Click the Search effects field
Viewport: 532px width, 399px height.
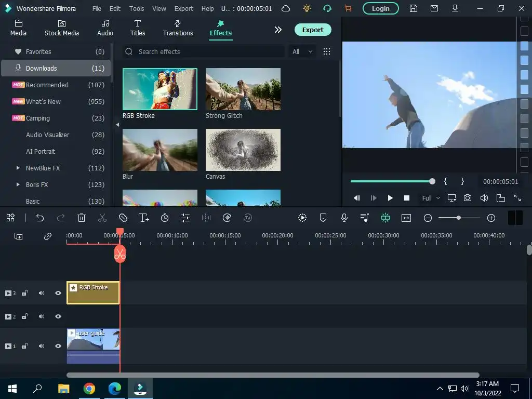[x=204, y=51]
